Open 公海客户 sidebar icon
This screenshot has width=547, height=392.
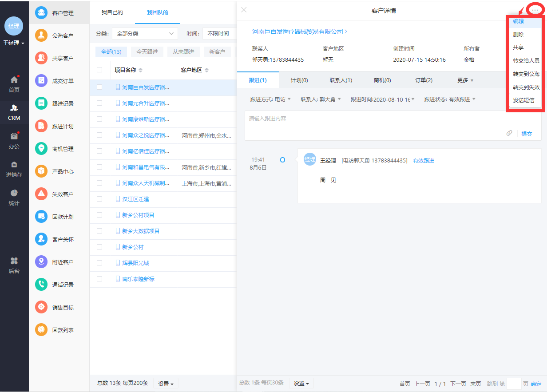click(41, 36)
